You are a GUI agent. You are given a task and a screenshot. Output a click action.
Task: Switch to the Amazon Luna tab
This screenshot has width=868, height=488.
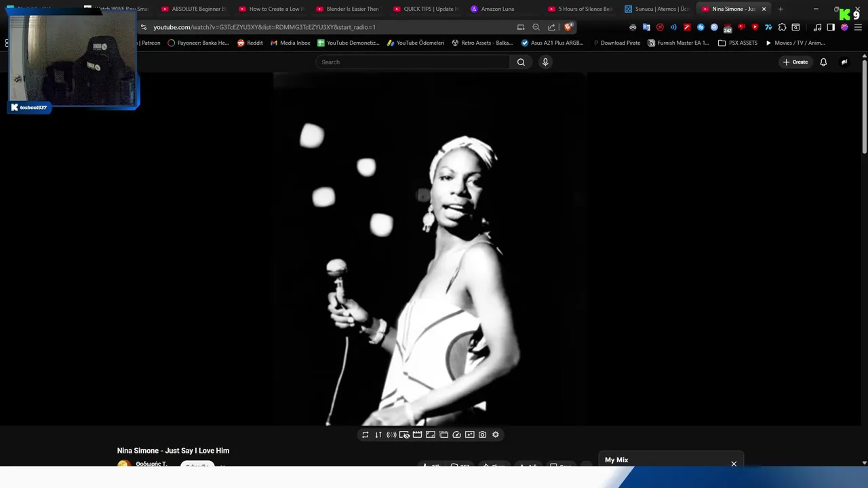click(497, 9)
